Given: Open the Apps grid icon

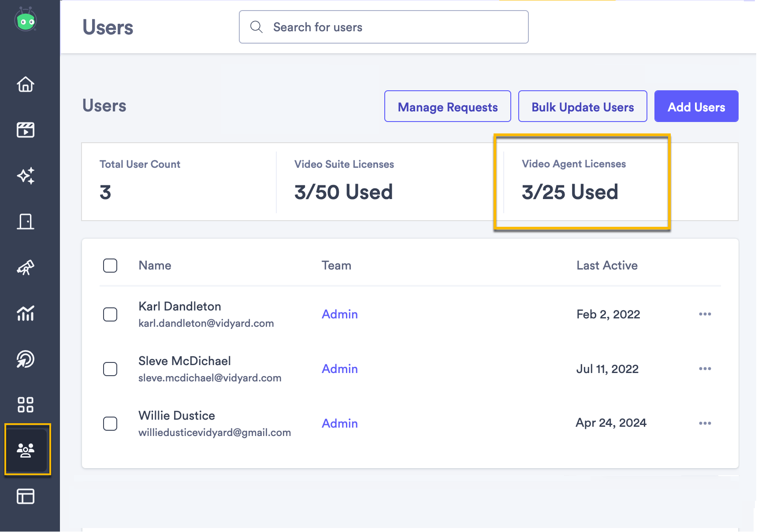Looking at the screenshot, I should pyautogui.click(x=26, y=405).
